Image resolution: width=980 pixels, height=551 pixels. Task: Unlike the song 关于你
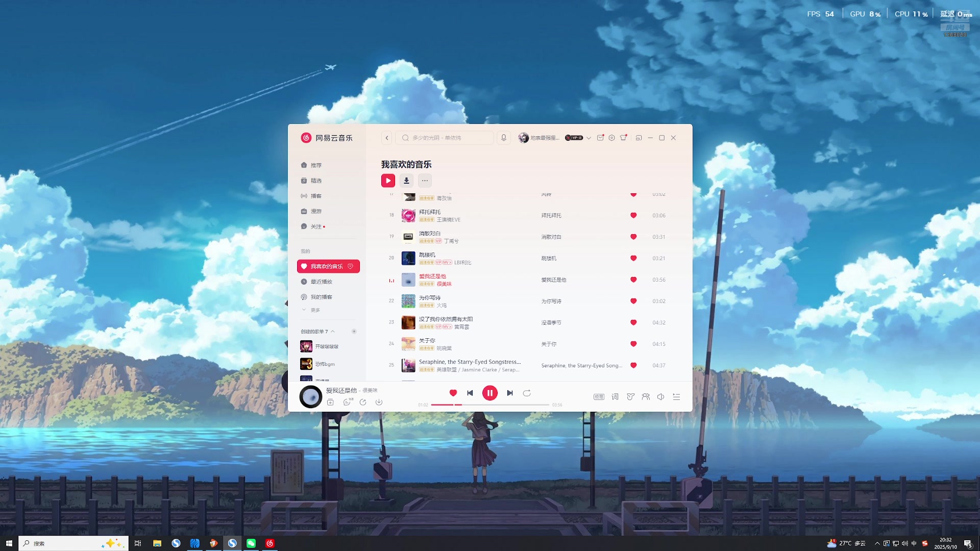633,344
